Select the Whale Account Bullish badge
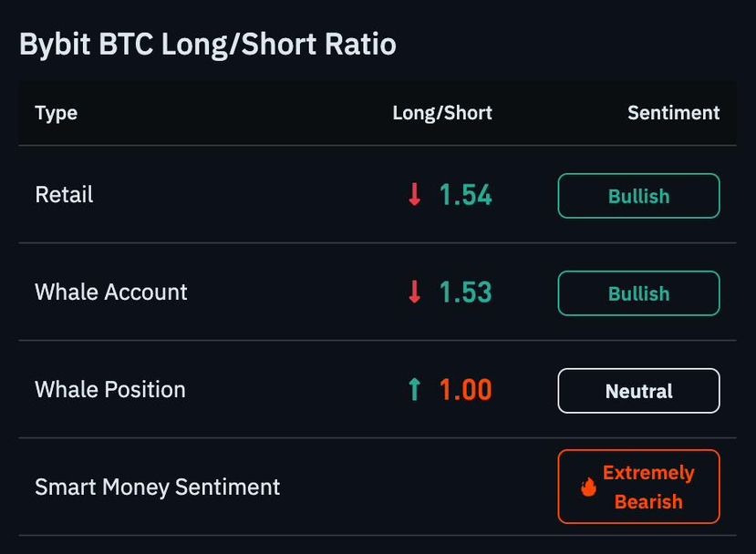756x554 pixels. click(639, 292)
